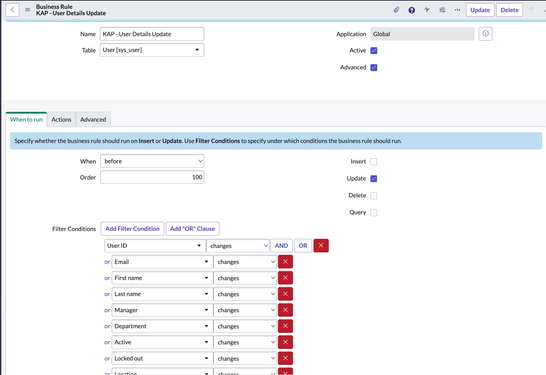Viewport: 546px width, 375px height.
Task: Open the personalize form settings icon
Action: pyautogui.click(x=442, y=10)
